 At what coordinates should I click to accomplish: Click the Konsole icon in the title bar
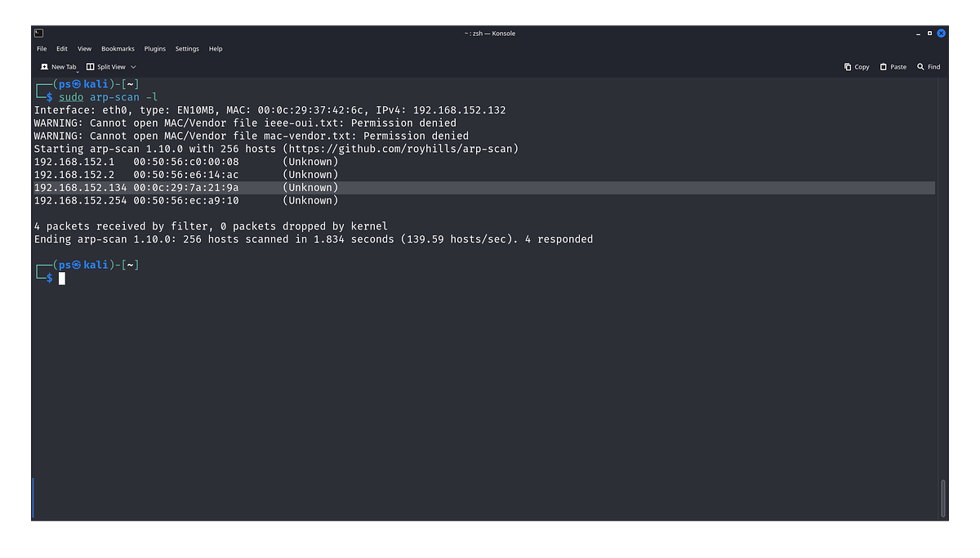(38, 33)
